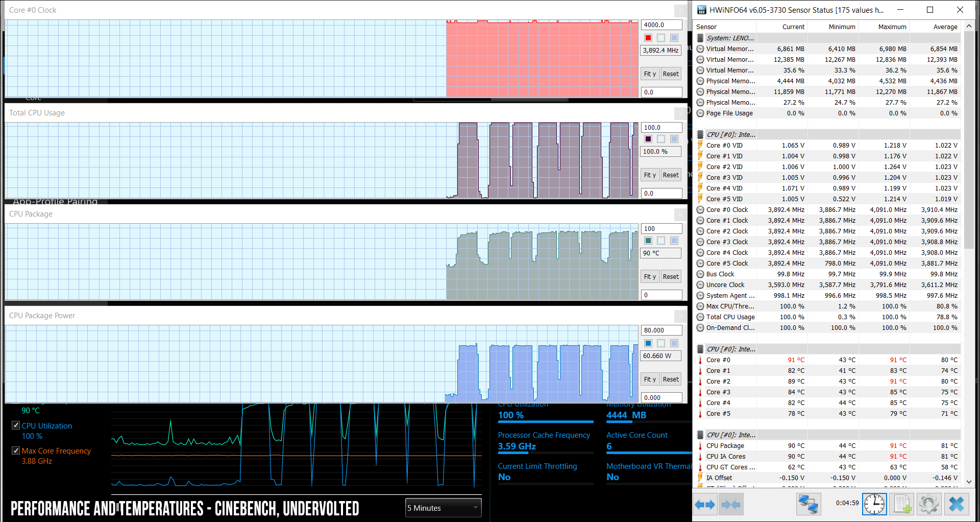Viewport: 980px width, 522px height.
Task: Click the scroll-down arrow of HWiNFO sensor list
Action: [969, 481]
